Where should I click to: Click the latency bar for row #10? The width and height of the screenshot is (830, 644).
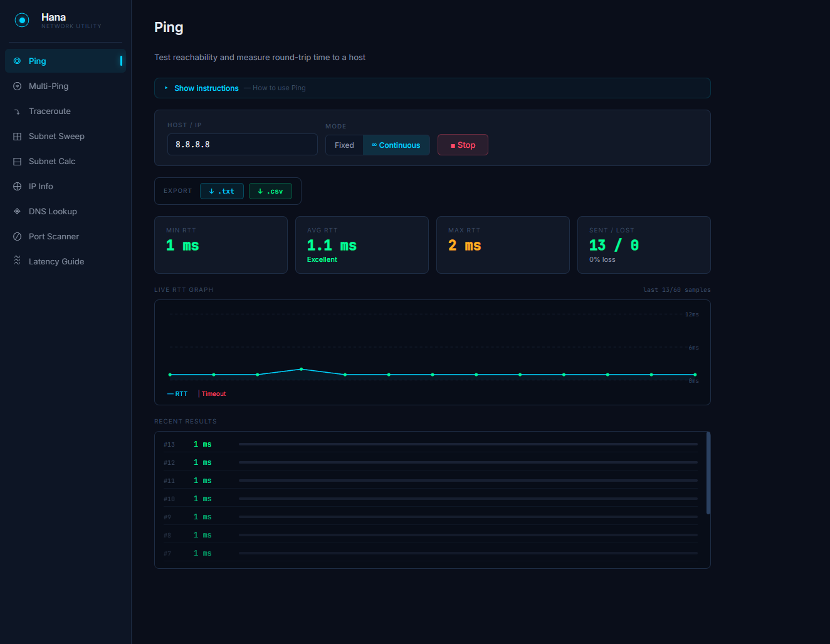tap(468, 499)
